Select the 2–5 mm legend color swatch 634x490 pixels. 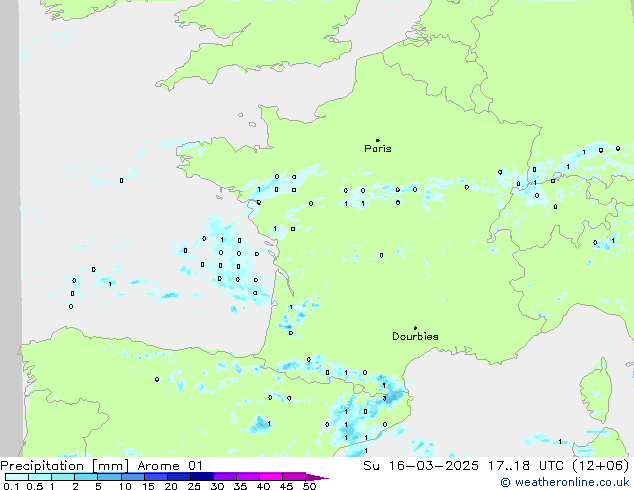(86, 477)
